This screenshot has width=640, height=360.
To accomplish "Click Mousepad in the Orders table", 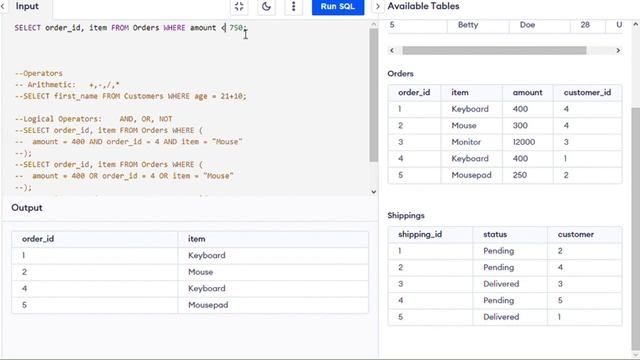I will point(471,175).
